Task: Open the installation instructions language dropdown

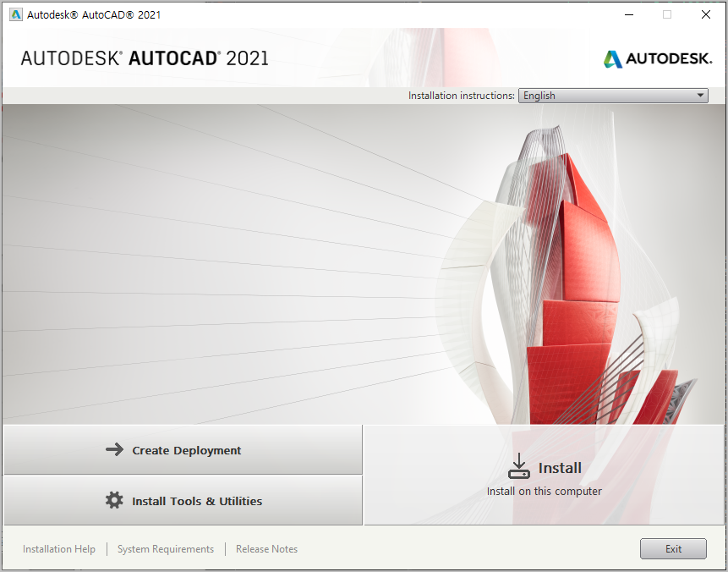Action: pyautogui.click(x=612, y=95)
